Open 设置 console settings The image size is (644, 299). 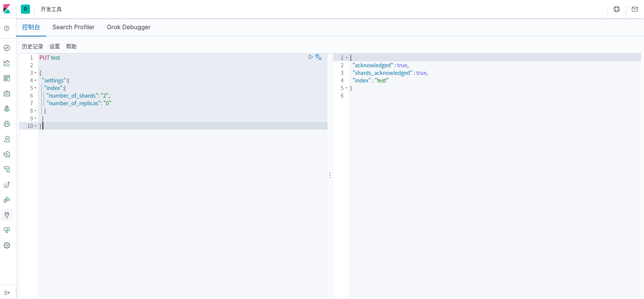tap(55, 46)
